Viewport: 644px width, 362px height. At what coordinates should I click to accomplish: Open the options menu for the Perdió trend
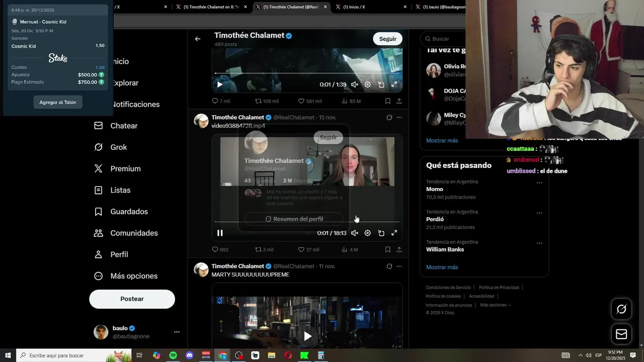tap(539, 213)
